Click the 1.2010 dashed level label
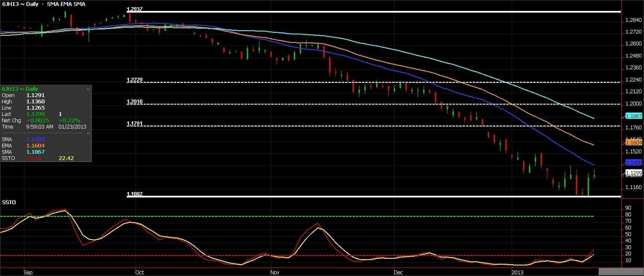 [x=135, y=102]
